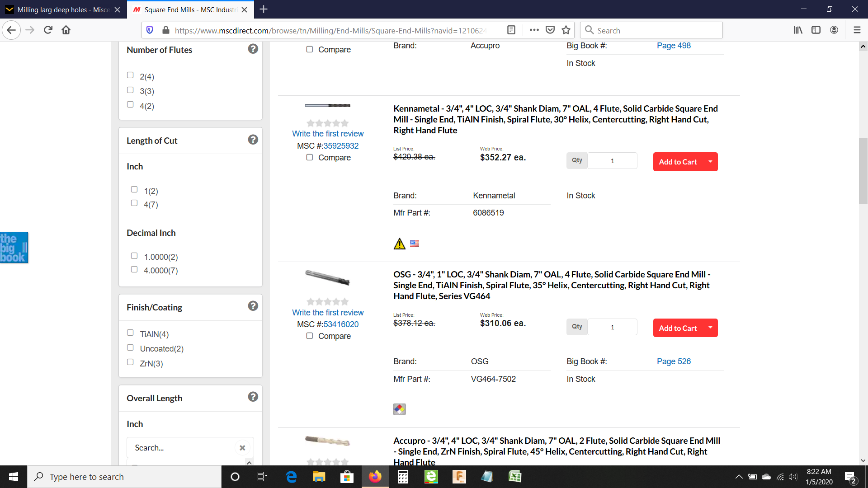This screenshot has height=488, width=868.
Task: Bookmark this page with the star icon
Action: [x=566, y=30]
